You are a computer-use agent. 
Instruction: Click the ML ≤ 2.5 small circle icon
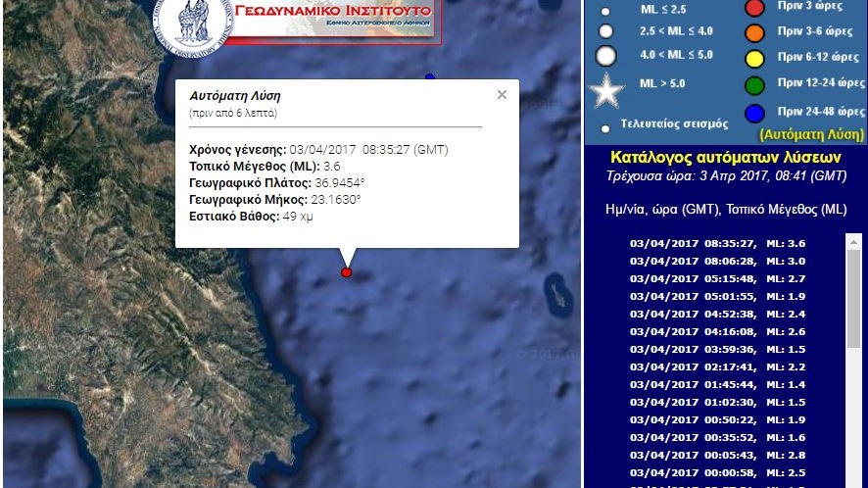pyautogui.click(x=605, y=11)
